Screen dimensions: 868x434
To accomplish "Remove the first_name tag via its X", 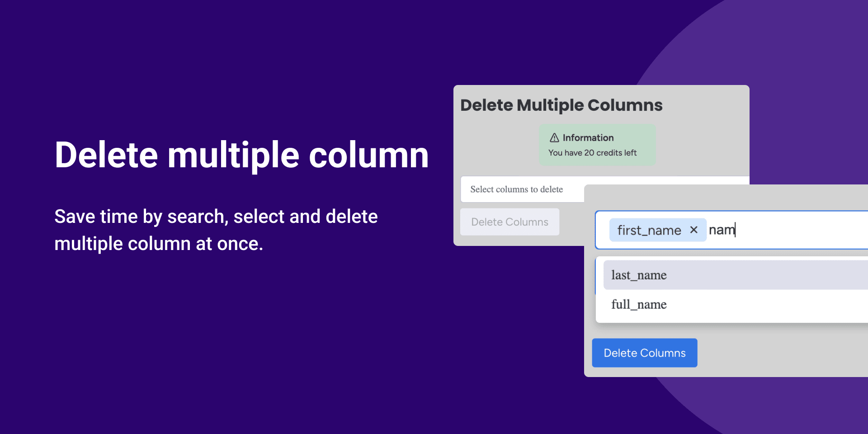I will [693, 230].
